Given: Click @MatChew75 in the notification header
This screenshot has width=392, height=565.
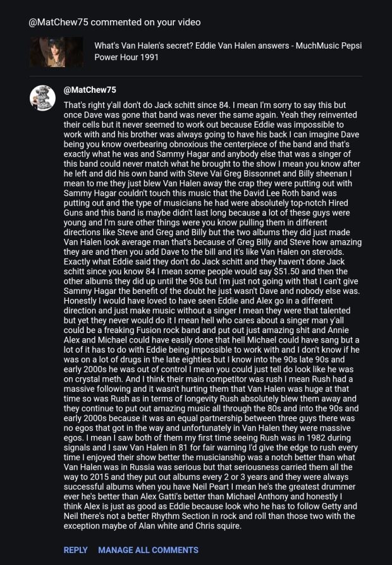Looking at the screenshot, I should click(58, 22).
